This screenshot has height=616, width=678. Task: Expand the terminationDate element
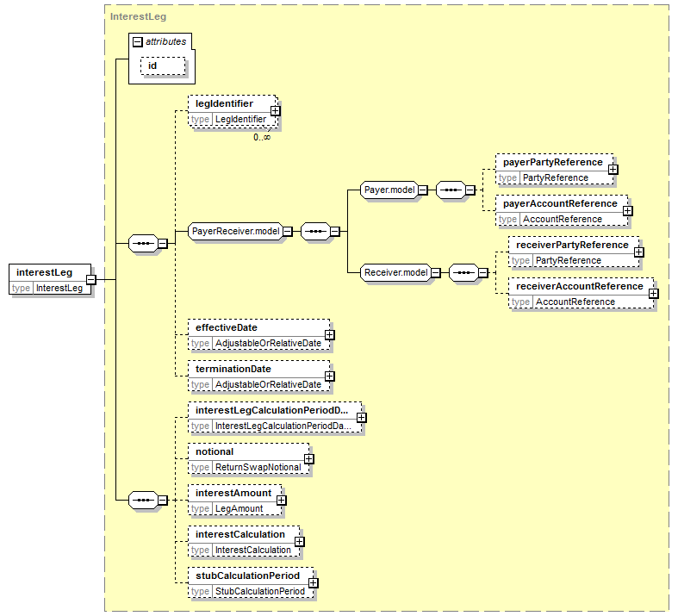coord(329,376)
